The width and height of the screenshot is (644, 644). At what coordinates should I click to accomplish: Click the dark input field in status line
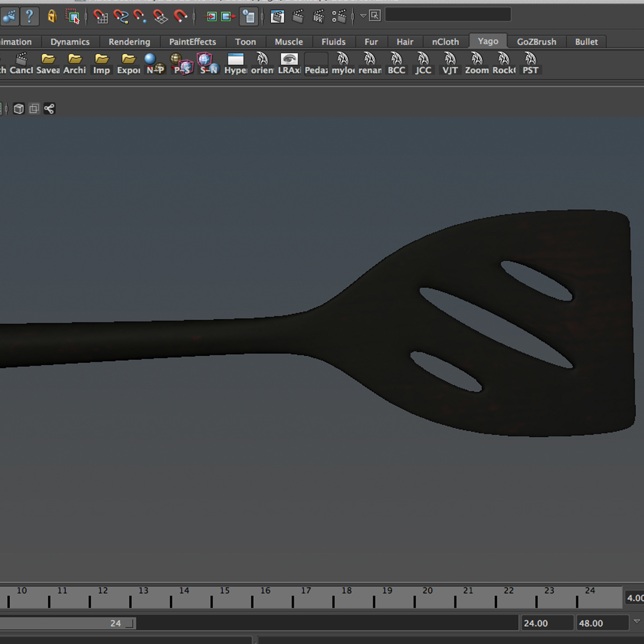[x=448, y=14]
